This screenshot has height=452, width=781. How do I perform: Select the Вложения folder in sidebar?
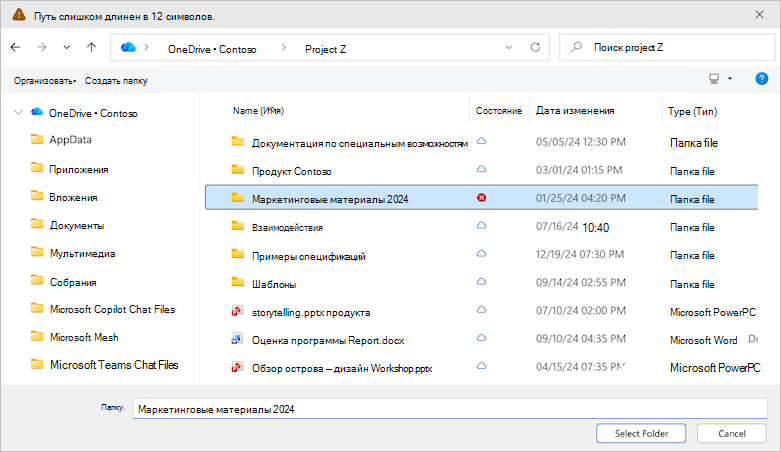click(x=73, y=197)
